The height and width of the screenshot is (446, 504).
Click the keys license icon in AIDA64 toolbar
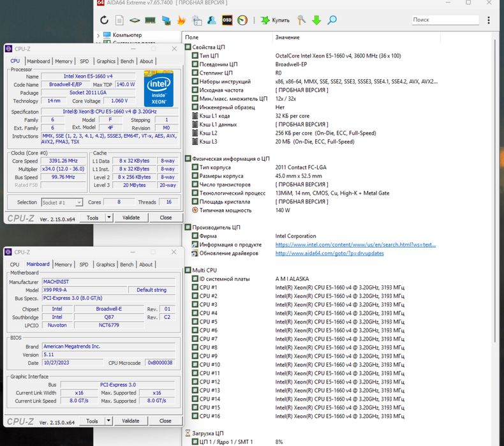point(301,20)
